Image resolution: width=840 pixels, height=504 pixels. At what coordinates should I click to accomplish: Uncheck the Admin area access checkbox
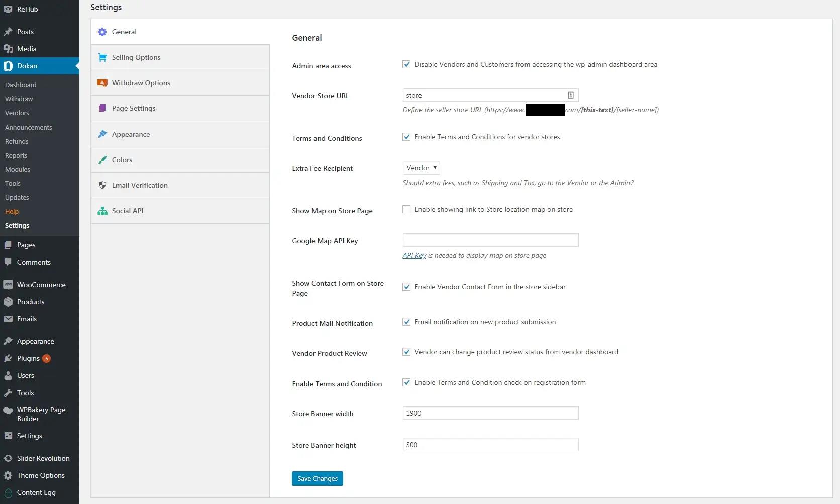click(406, 64)
